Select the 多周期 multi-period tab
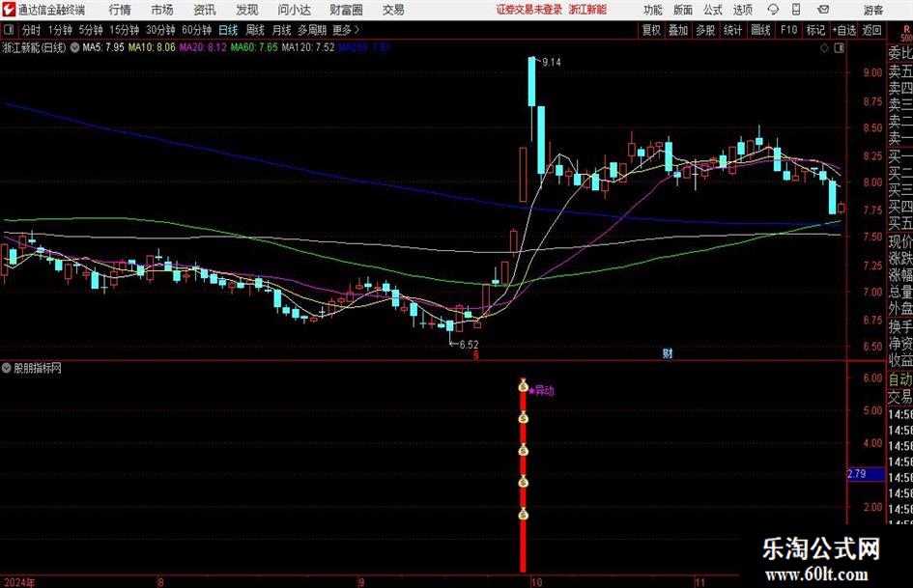The image size is (913, 588). pyautogui.click(x=312, y=30)
